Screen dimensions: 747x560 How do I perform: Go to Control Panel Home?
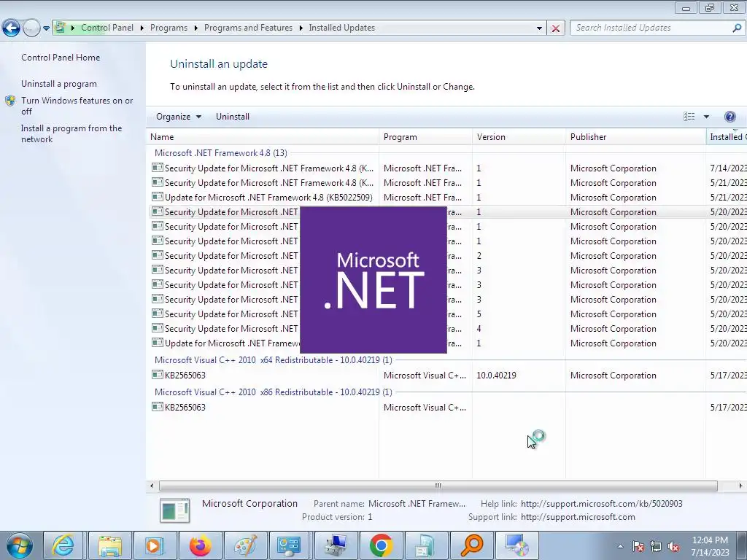click(x=61, y=58)
